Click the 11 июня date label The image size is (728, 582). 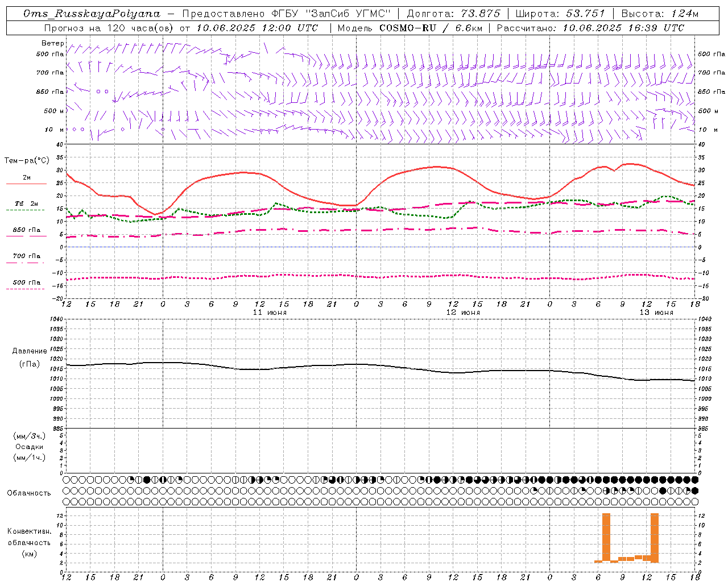click(x=270, y=313)
